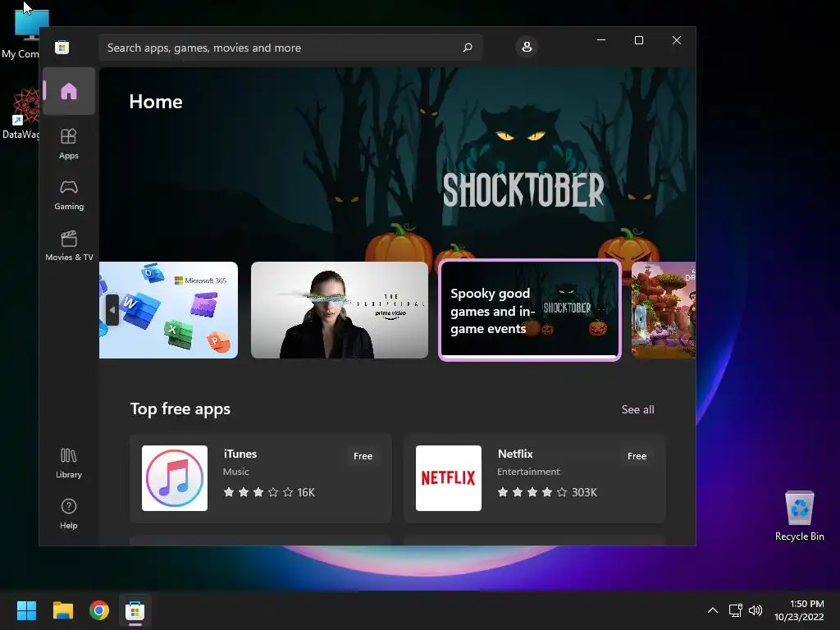The height and width of the screenshot is (630, 840).
Task: Click the Netflix app title
Action: [515, 454]
